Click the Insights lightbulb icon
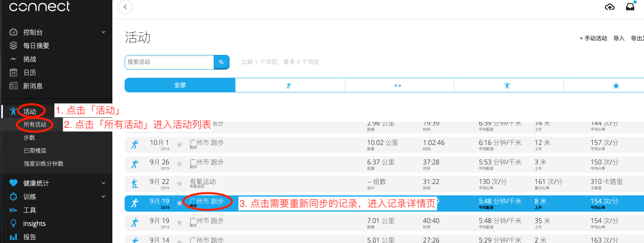Screen dimensions: 644x243 (13, 223)
